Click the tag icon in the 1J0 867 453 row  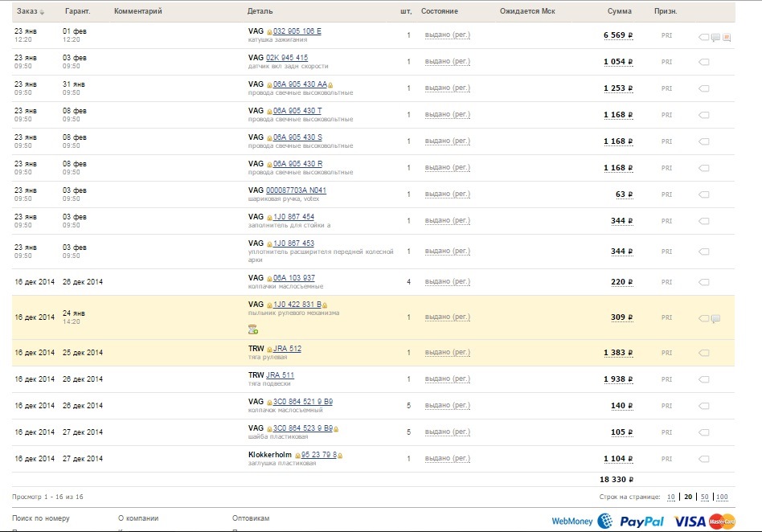click(x=703, y=252)
